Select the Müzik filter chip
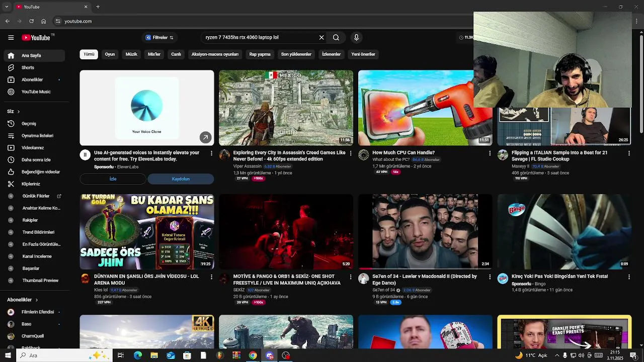The width and height of the screenshot is (644, 362). (131, 54)
